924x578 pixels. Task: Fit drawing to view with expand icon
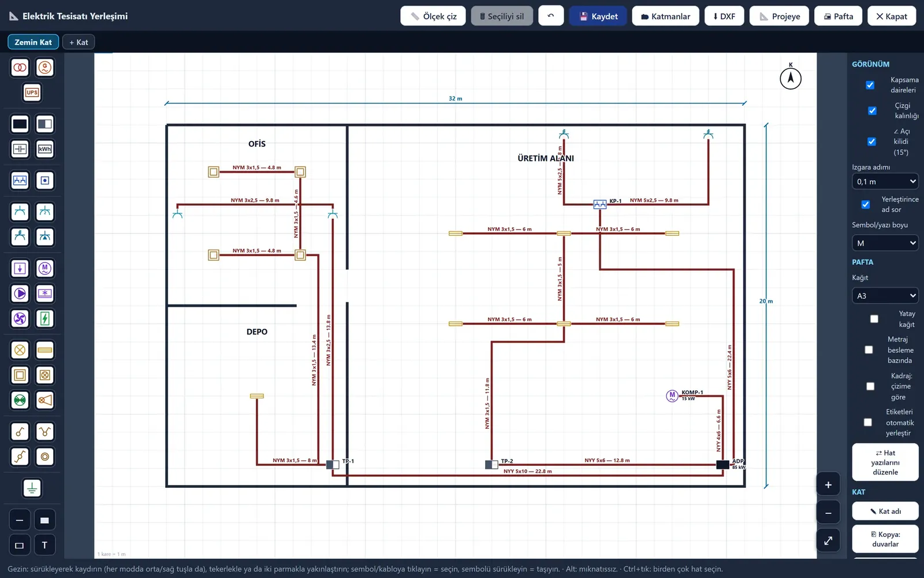pyautogui.click(x=828, y=540)
